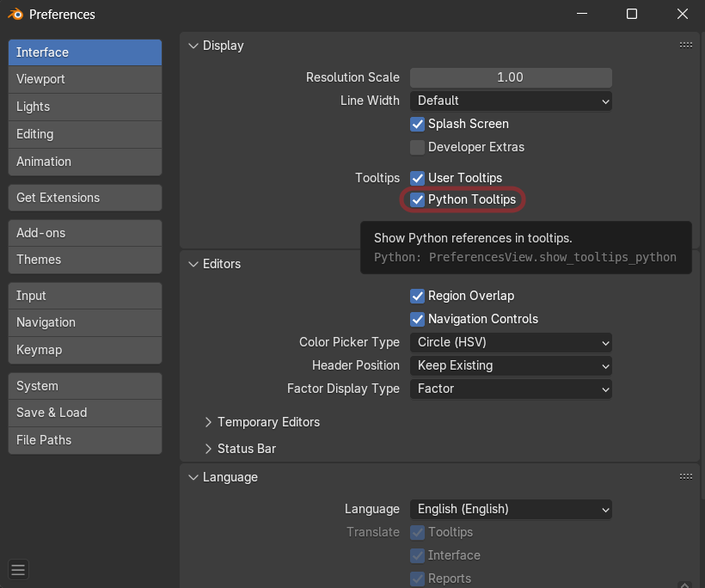Toggle Region Overlap checkbox

tap(417, 296)
